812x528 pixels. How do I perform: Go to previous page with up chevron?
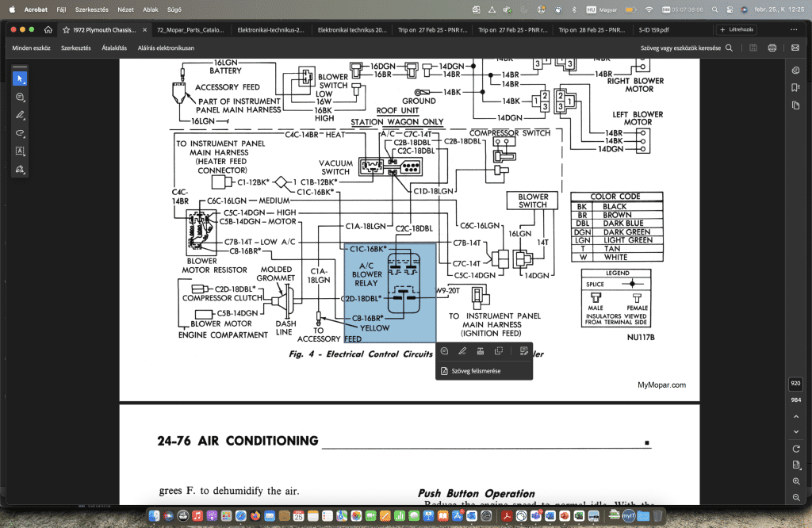[x=795, y=417]
